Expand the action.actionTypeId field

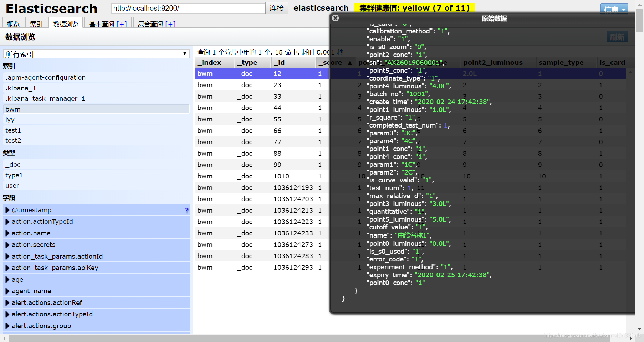[x=7, y=222]
